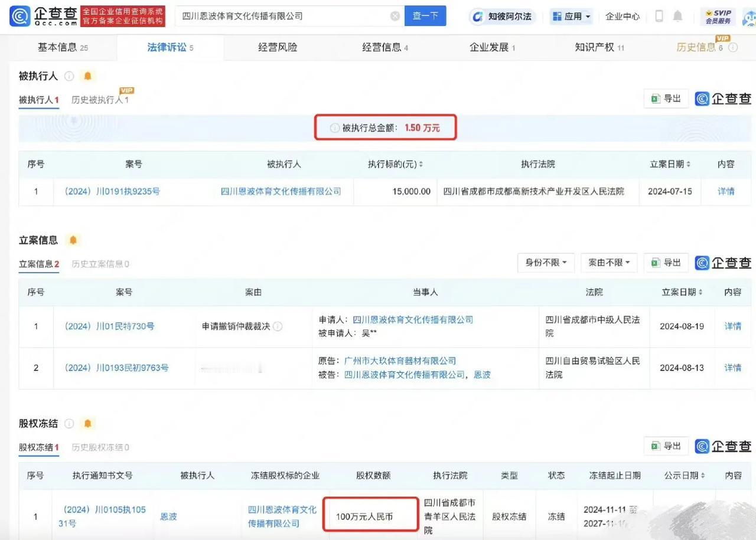Open 申请人 四川恩波体育文化传播有限公司 link

coord(413,319)
